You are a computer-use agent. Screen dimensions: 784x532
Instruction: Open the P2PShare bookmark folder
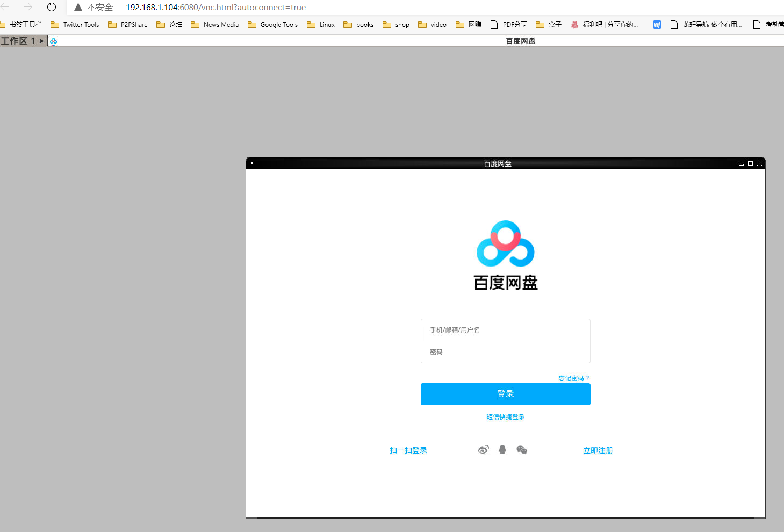(x=128, y=25)
